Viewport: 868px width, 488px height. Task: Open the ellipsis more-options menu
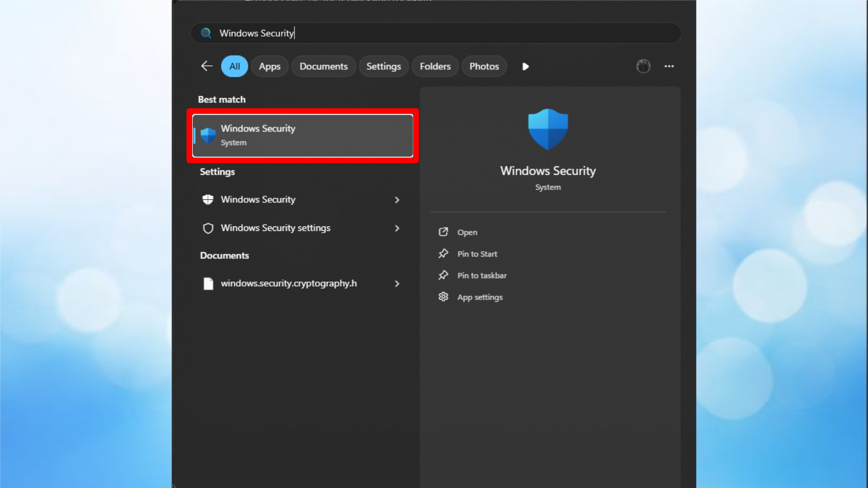(670, 66)
